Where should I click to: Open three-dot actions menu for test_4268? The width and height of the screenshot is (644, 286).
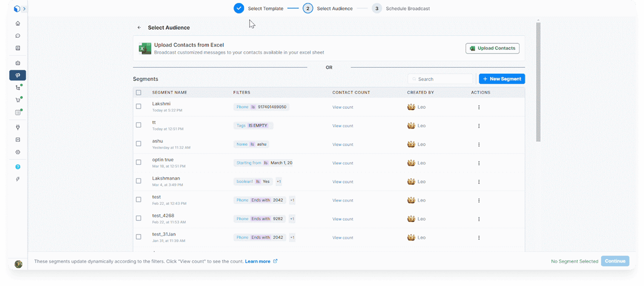479,219
